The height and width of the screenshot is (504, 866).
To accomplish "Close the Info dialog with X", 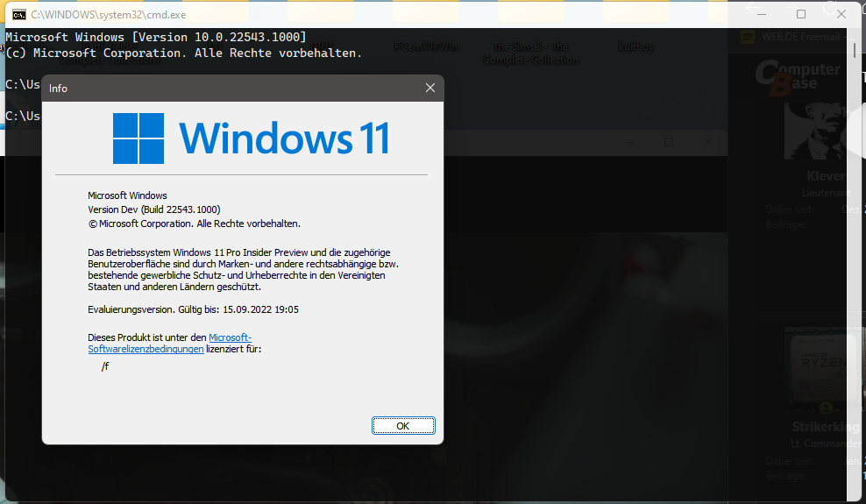I will [x=430, y=88].
